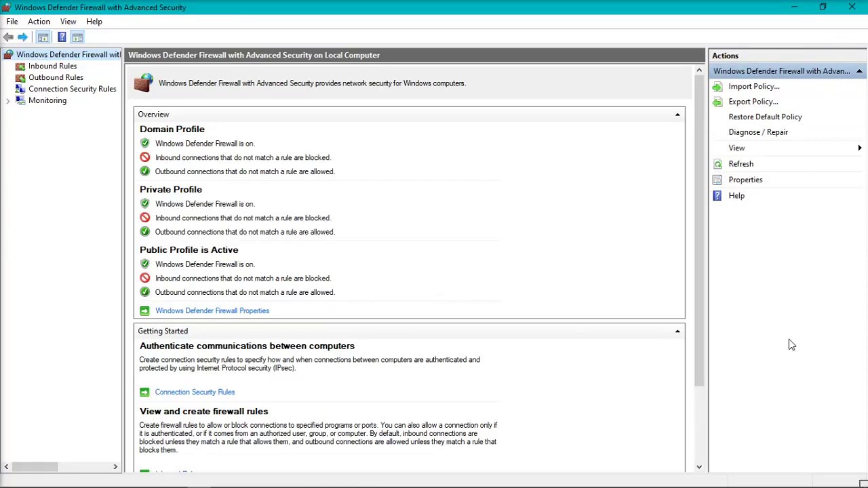
Task: Click Domain Profile inbound blocked red icon
Action: click(x=144, y=157)
